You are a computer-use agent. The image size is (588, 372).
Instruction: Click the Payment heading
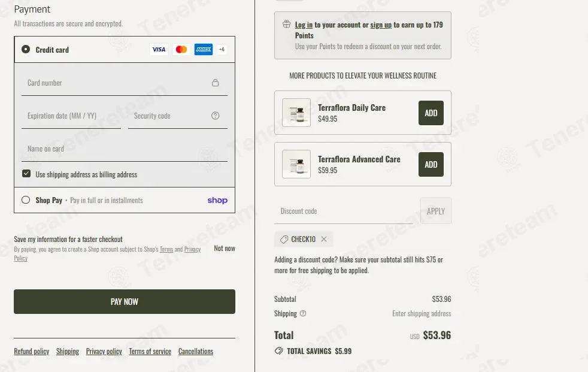(x=32, y=9)
